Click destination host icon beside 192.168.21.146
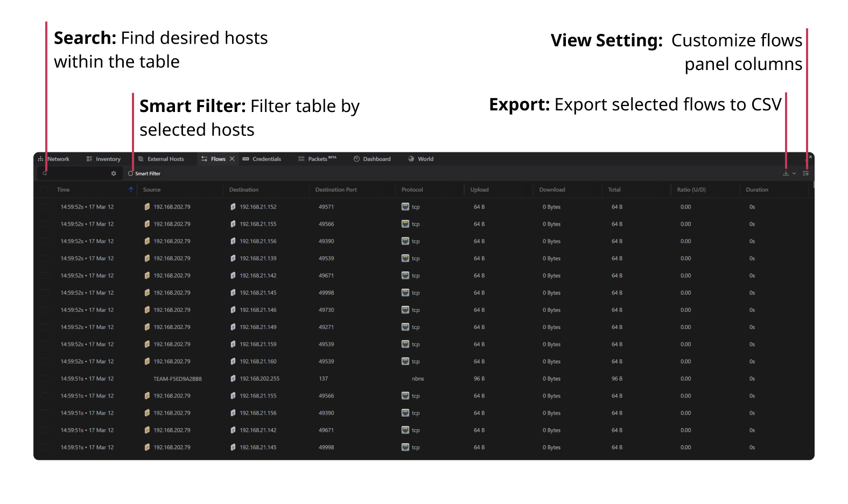 coord(233,310)
